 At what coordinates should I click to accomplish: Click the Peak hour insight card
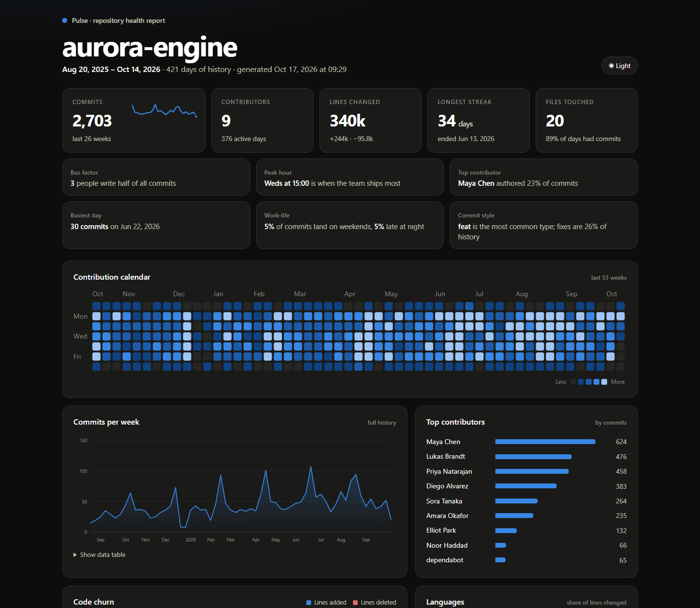coord(350,177)
